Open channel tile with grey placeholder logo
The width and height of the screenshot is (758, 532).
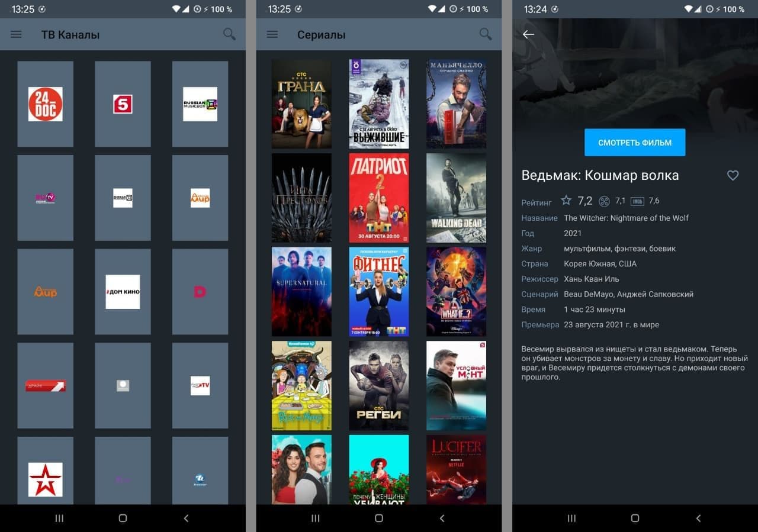tap(123, 386)
